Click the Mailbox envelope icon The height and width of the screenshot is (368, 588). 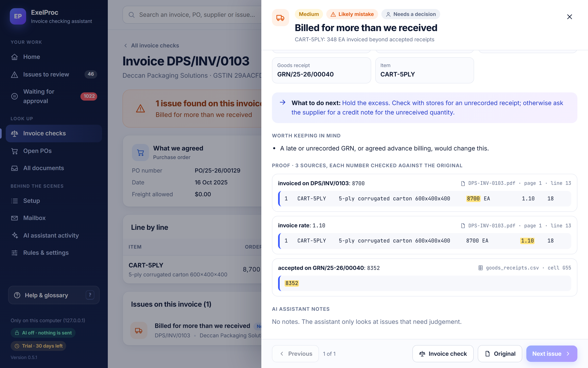[x=14, y=218]
